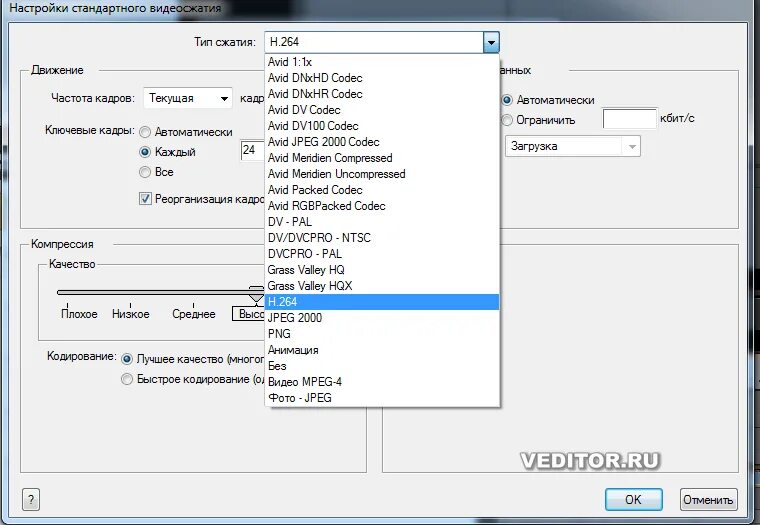Select Avid DV Codec entry
Viewport: 760px width, 525px height.
point(382,110)
